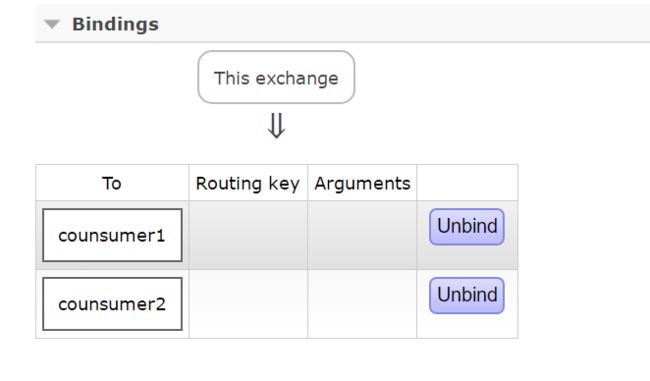Click the Arguments column header
Image resolution: width=650 pixels, height=381 pixels.
(x=362, y=183)
